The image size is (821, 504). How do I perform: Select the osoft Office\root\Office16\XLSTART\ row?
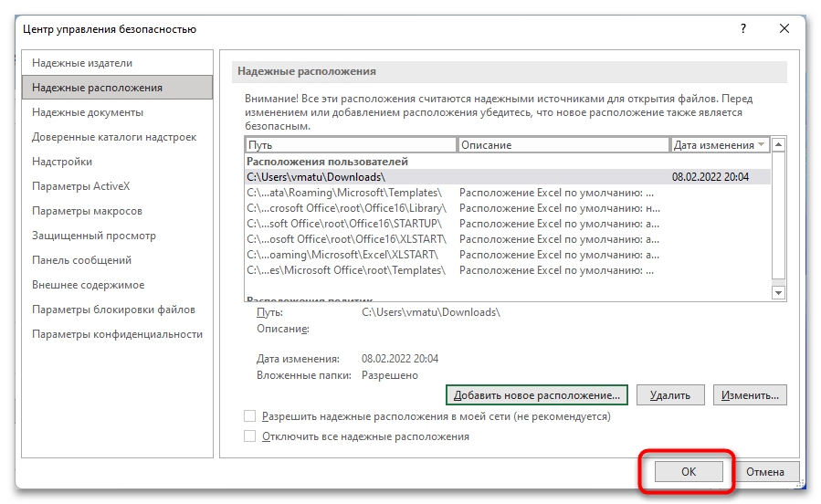(x=508, y=239)
